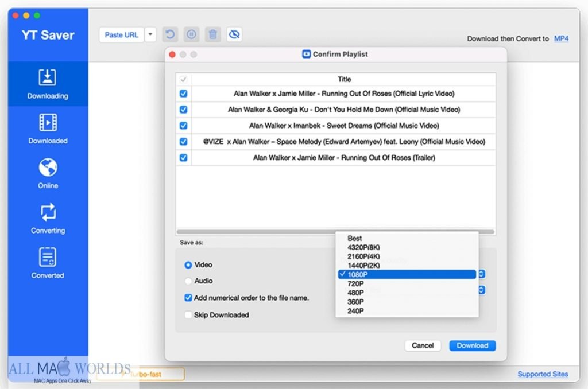Uncheck Running Out Of Roses Official Lyric Video
Screen dimensions: 588x389
tap(183, 94)
